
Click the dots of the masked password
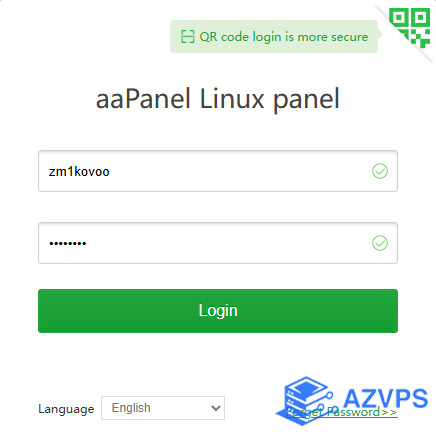pyautogui.click(x=68, y=244)
